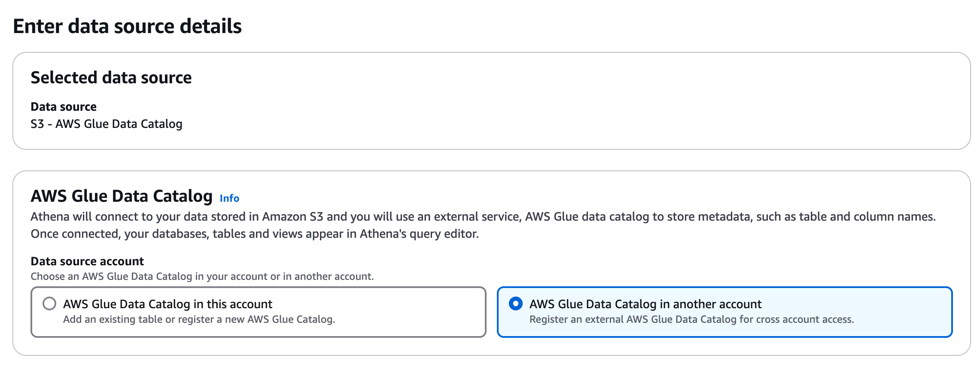Image resolution: width=980 pixels, height=370 pixels.
Task: Click the 'AWS Glue Data Catalog' section heading
Action: (x=122, y=196)
